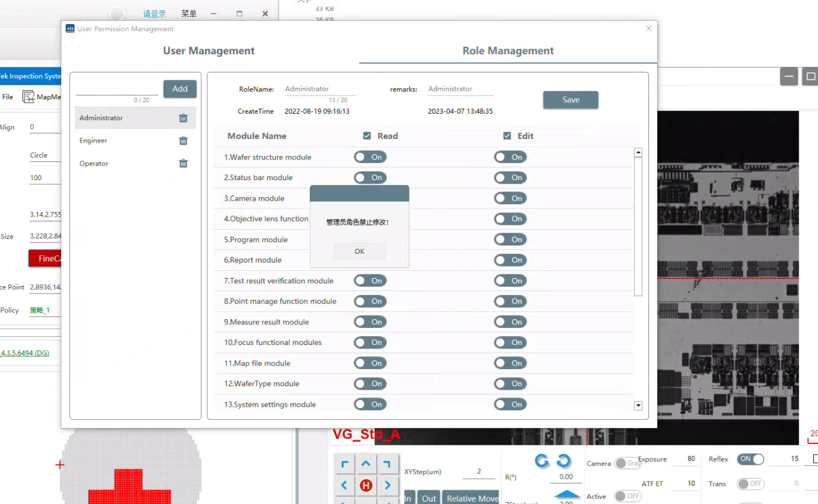The height and width of the screenshot is (504, 818).
Task: Switch Edit for Status bar module
Action: (x=510, y=178)
